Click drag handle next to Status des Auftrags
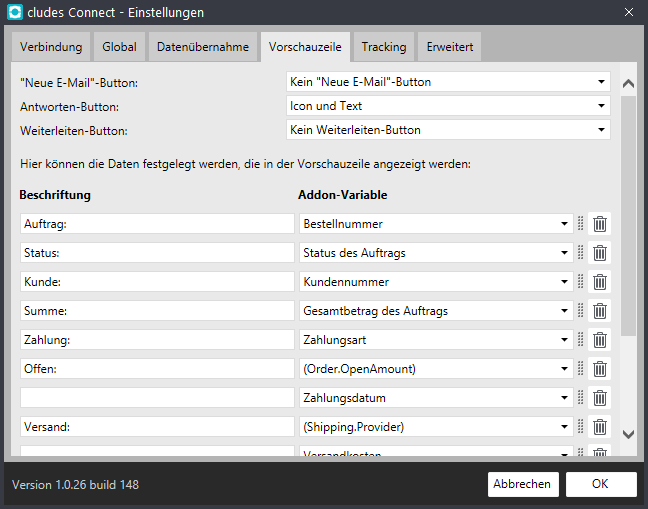Image resolution: width=648 pixels, height=509 pixels. pyautogui.click(x=581, y=252)
